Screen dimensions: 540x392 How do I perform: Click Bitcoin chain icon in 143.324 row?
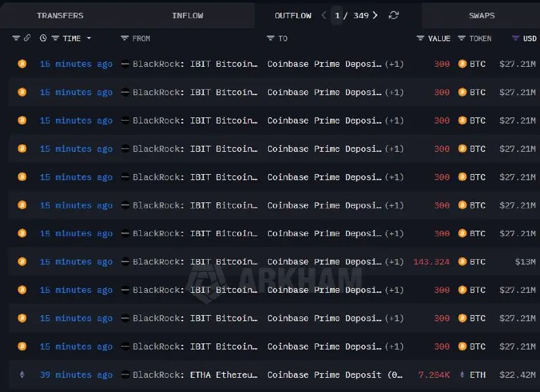(22, 262)
